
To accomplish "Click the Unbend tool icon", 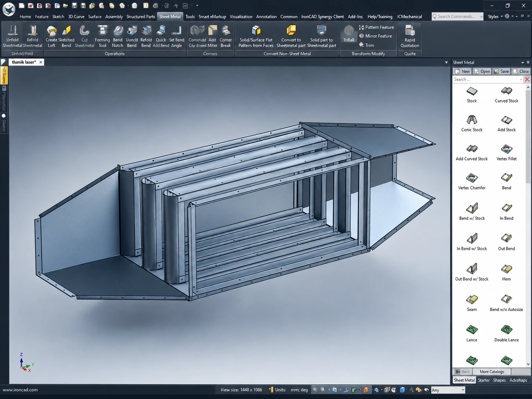I will [x=132, y=36].
